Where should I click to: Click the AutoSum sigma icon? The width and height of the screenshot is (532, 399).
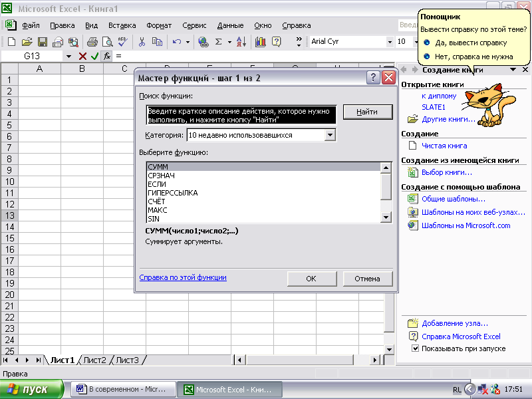pyautogui.click(x=218, y=41)
